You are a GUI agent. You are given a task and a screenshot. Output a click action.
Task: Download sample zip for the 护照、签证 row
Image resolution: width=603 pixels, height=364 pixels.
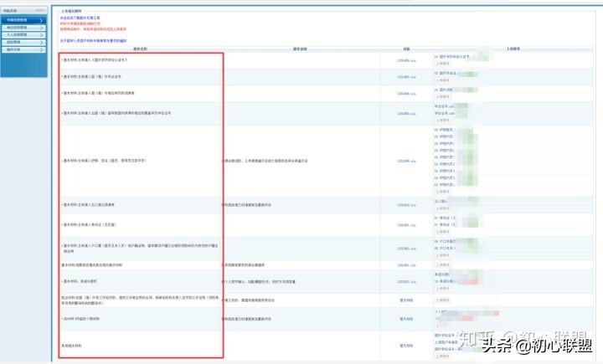coord(406,161)
